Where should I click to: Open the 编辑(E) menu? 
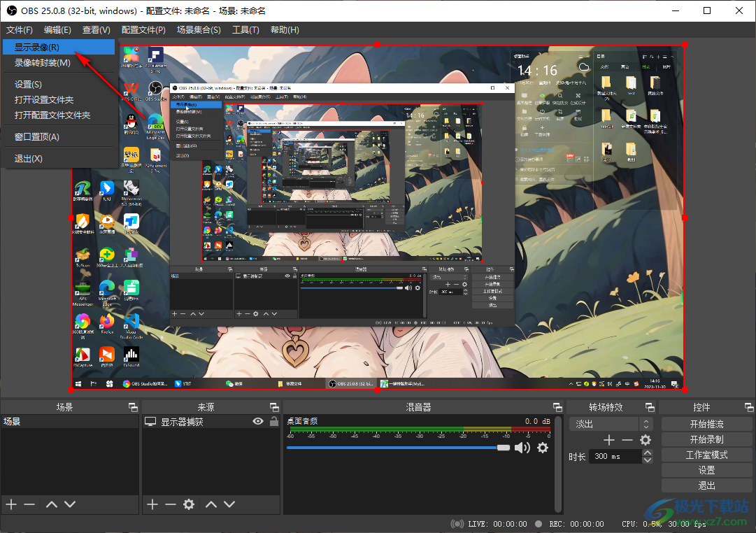click(57, 30)
